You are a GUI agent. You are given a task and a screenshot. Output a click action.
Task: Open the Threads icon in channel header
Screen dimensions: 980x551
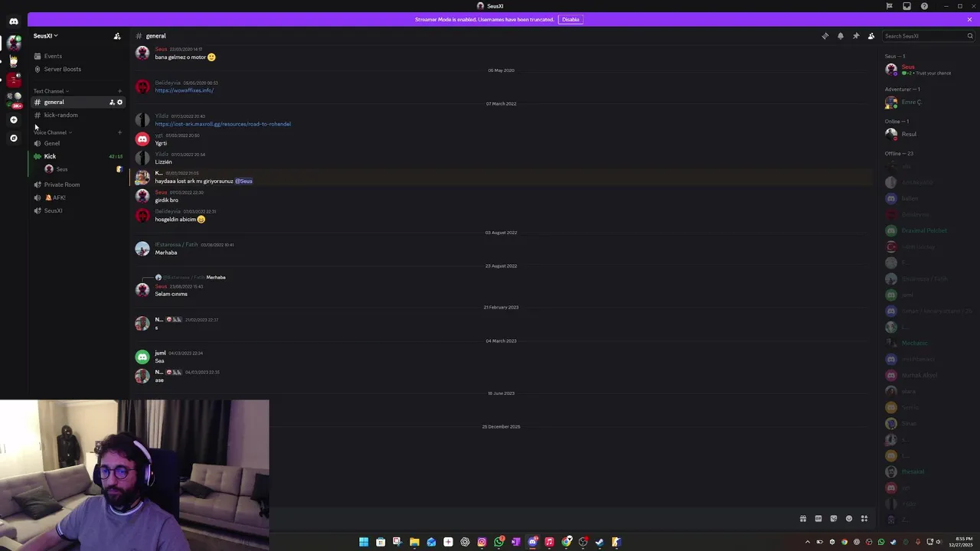(825, 36)
